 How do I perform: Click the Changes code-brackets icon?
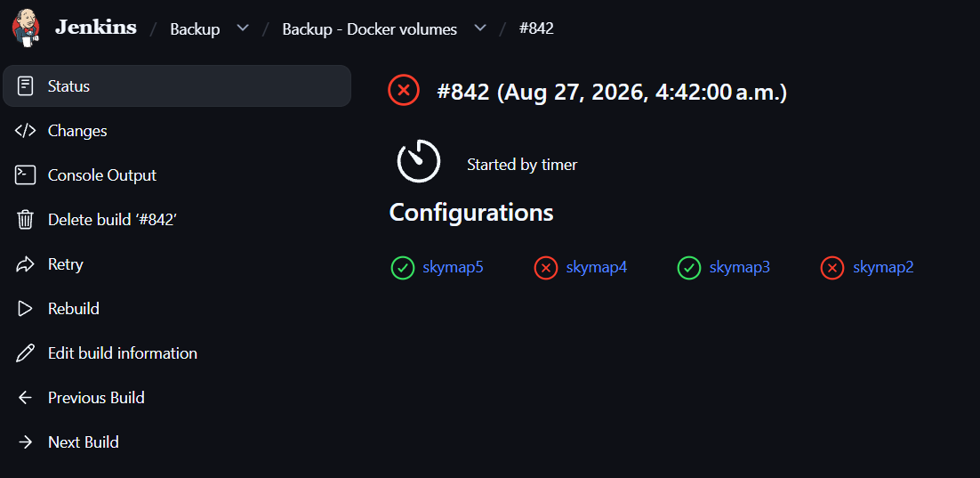point(25,131)
